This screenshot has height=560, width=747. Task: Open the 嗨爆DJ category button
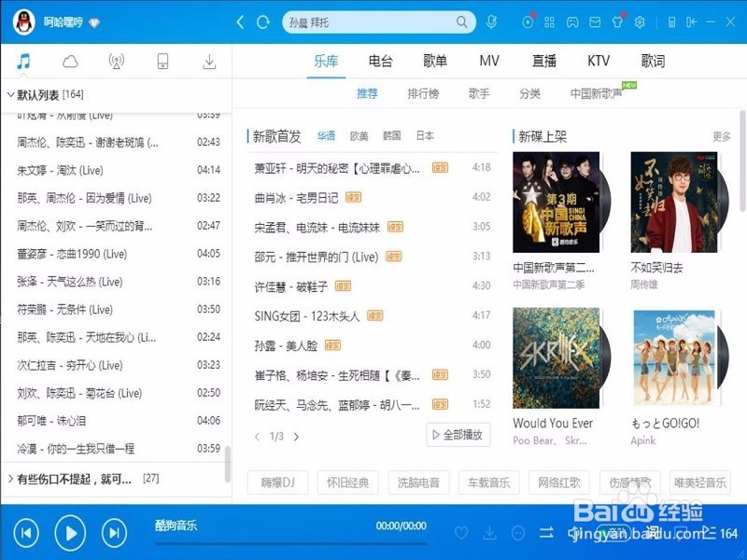point(277,483)
